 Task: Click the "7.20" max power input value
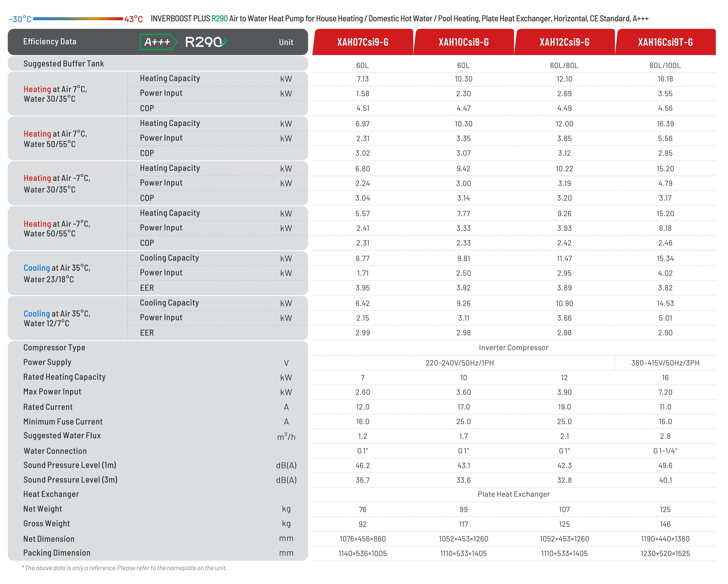click(x=665, y=392)
